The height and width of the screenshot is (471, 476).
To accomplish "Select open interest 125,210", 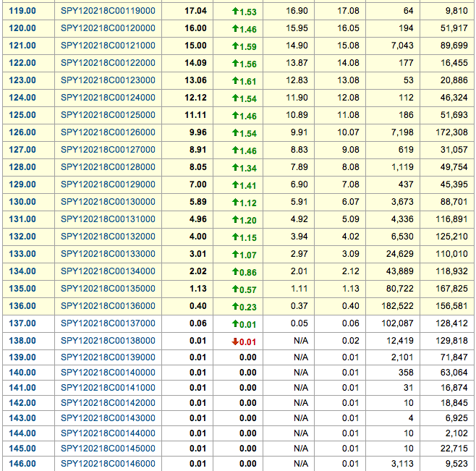I will coord(451,237).
